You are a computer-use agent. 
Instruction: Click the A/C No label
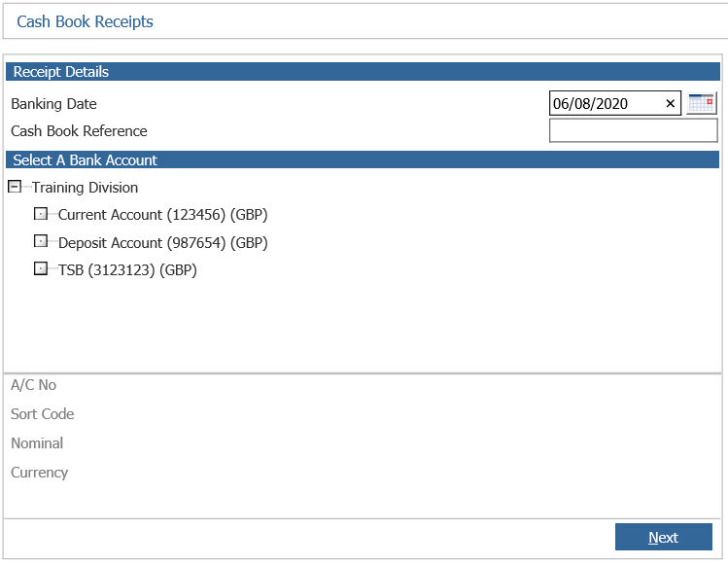(x=33, y=385)
